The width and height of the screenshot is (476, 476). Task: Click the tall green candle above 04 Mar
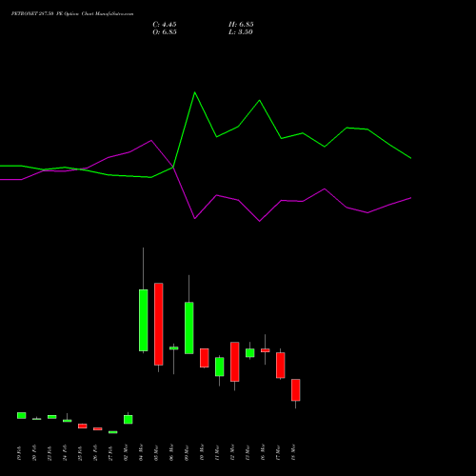tap(144, 320)
